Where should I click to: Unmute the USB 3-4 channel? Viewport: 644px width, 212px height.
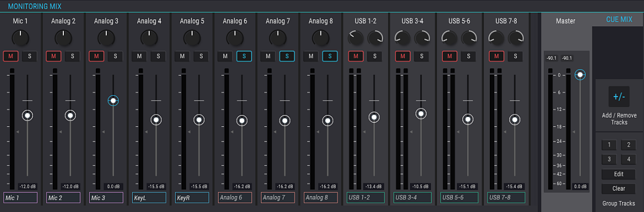(x=402, y=56)
